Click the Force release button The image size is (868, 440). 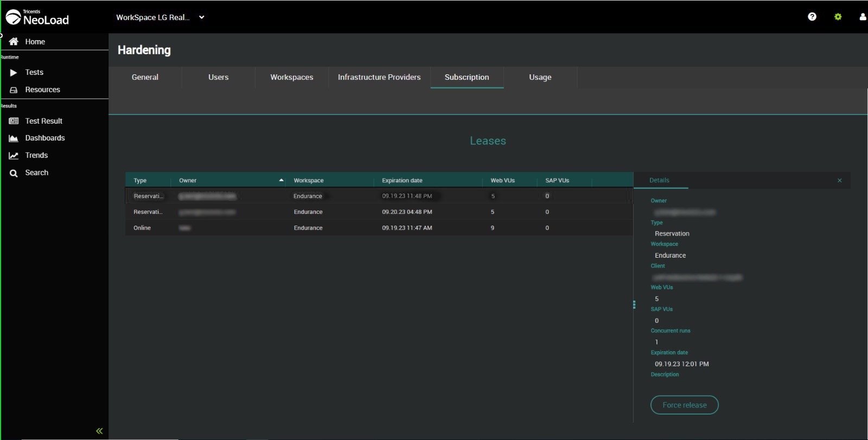(684, 405)
